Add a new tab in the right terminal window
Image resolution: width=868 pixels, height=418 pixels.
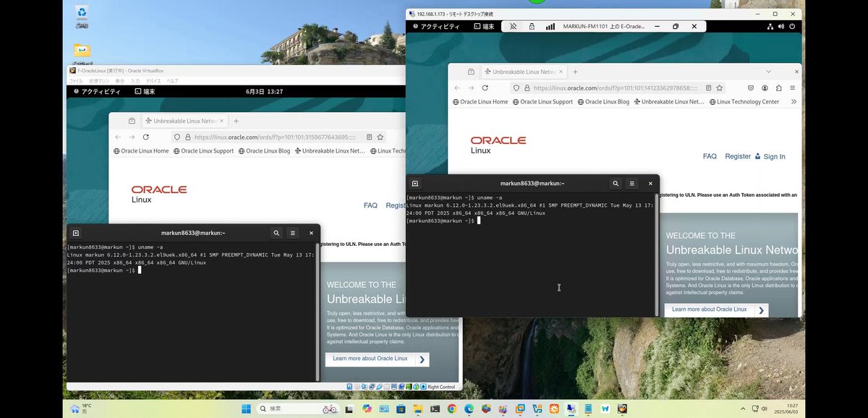coord(415,184)
